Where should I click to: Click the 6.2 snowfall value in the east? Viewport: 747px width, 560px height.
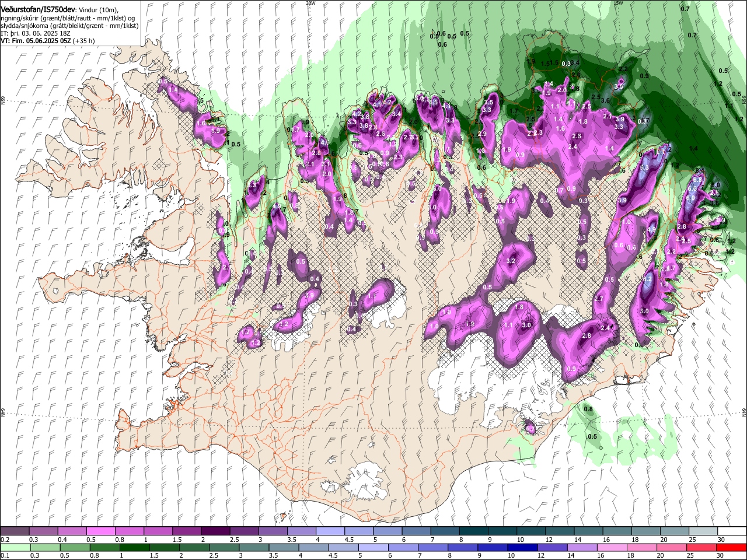pyautogui.click(x=647, y=279)
